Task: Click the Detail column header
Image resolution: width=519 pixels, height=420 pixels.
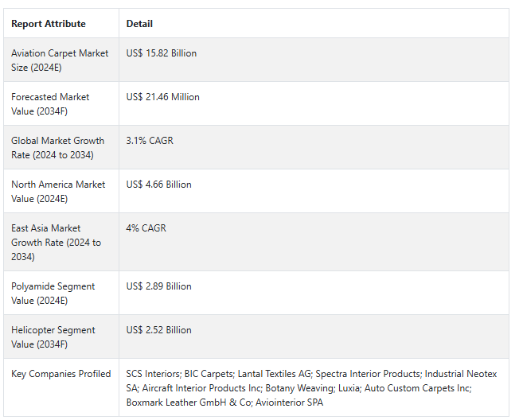Action: tap(139, 24)
